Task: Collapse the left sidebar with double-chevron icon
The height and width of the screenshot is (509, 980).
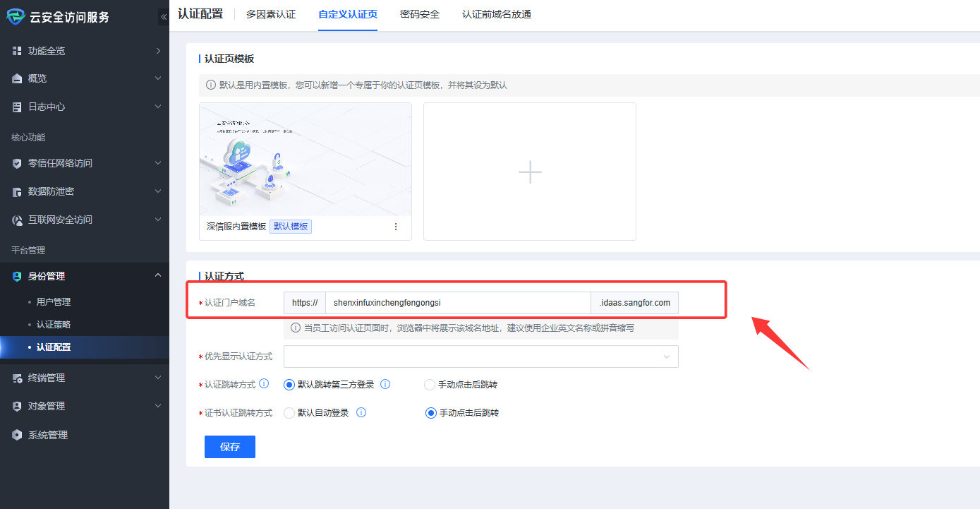Action: pyautogui.click(x=164, y=17)
